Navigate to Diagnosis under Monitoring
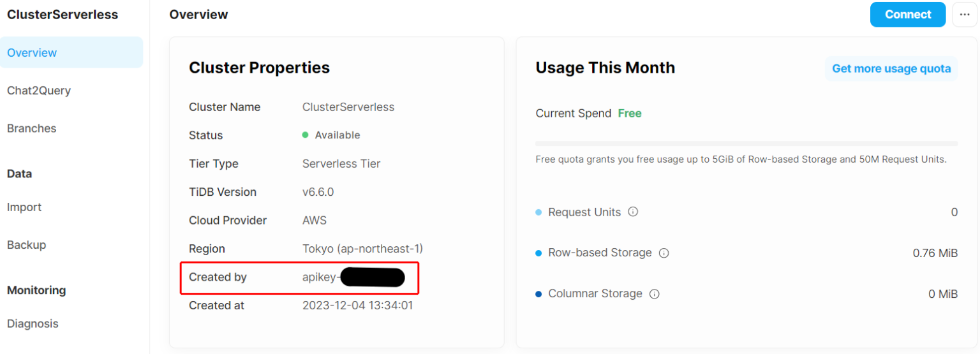Viewport: 980px width, 354px height. click(33, 324)
